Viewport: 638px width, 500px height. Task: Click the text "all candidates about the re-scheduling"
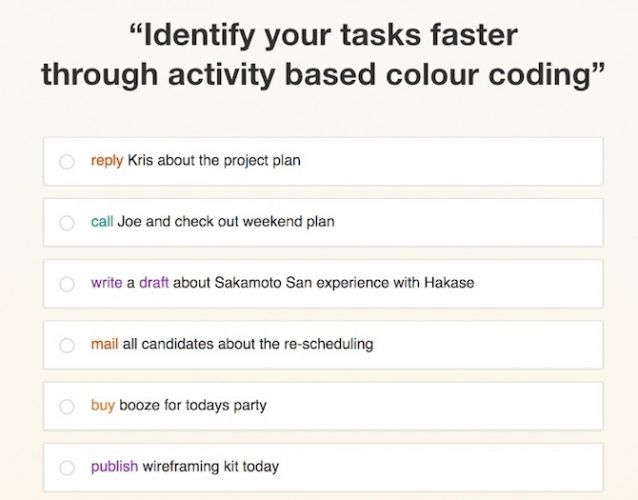[x=248, y=344]
